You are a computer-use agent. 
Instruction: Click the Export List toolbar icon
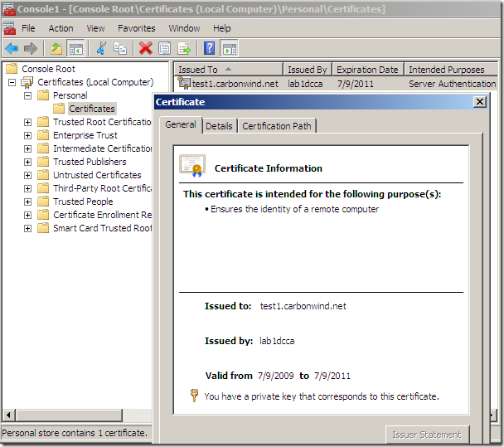tap(184, 49)
